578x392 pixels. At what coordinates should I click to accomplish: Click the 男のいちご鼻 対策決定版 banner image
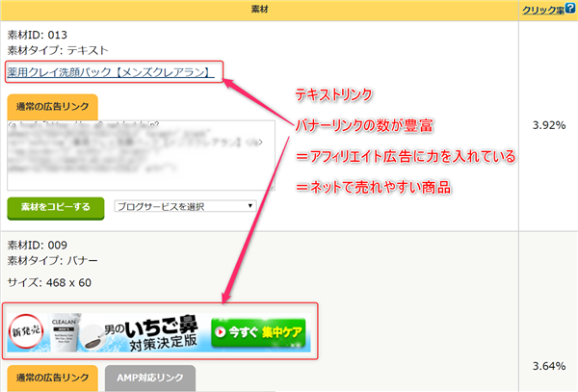coord(159,332)
